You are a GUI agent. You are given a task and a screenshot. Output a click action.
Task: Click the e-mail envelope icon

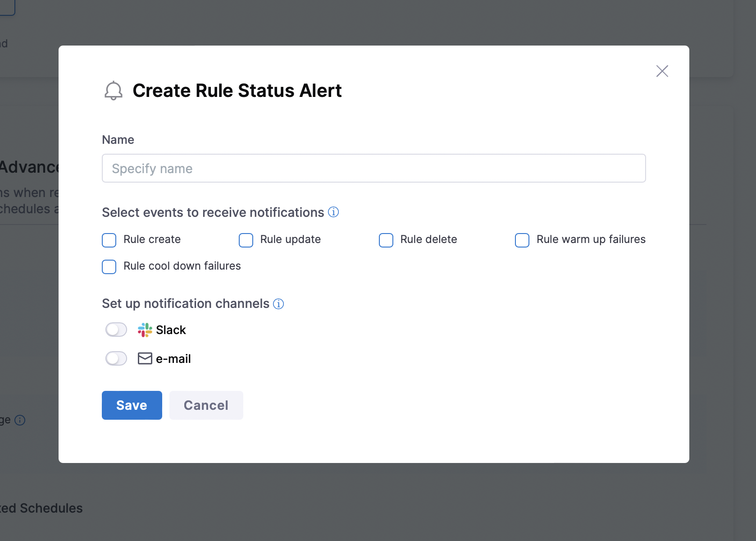coord(145,358)
